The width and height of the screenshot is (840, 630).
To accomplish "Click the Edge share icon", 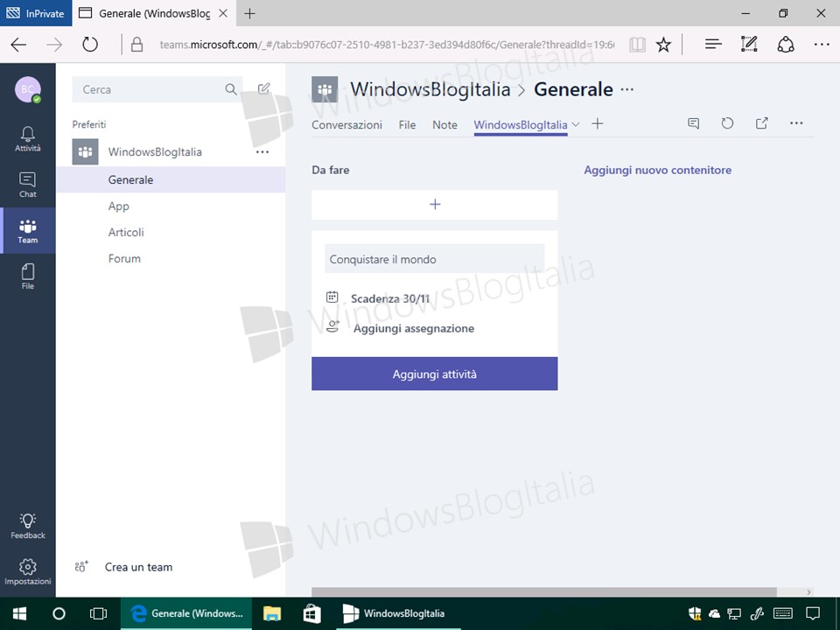I will pos(786,45).
